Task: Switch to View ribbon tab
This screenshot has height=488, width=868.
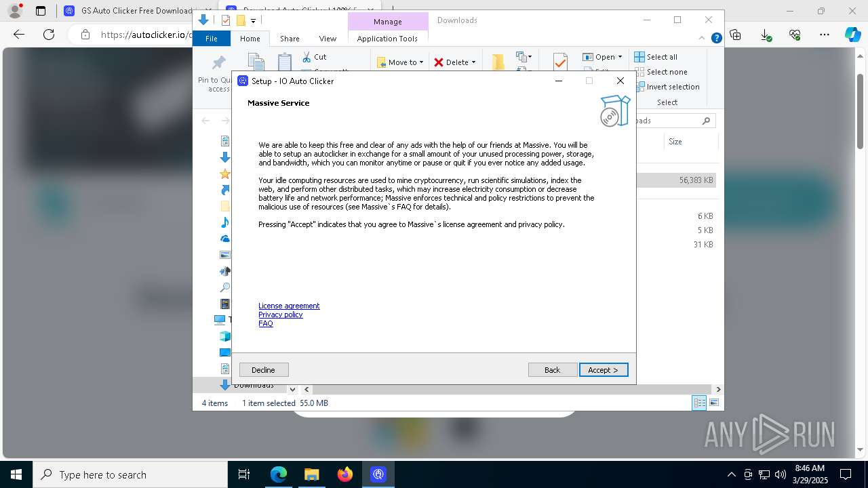Action: pos(328,39)
